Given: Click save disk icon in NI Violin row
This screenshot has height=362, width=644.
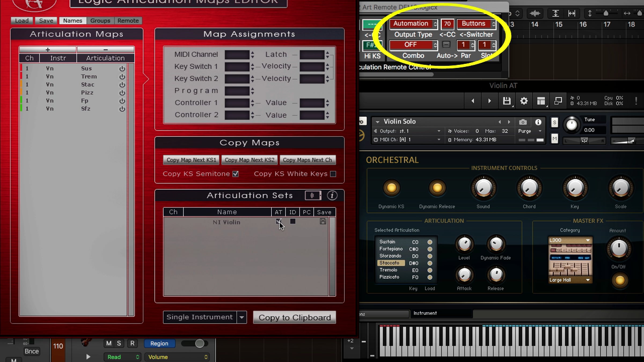Looking at the screenshot, I should [323, 221].
